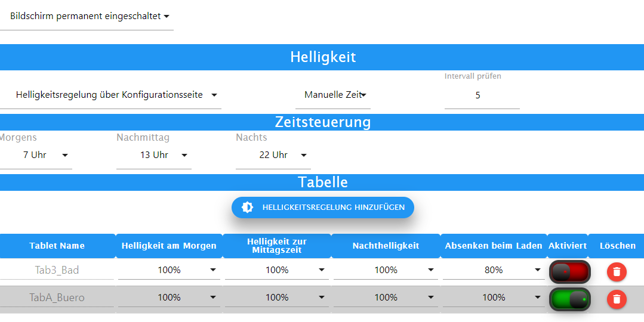Click Helligkeitsregelung hinzufügen button
The height and width of the screenshot is (322, 644).
click(x=323, y=208)
